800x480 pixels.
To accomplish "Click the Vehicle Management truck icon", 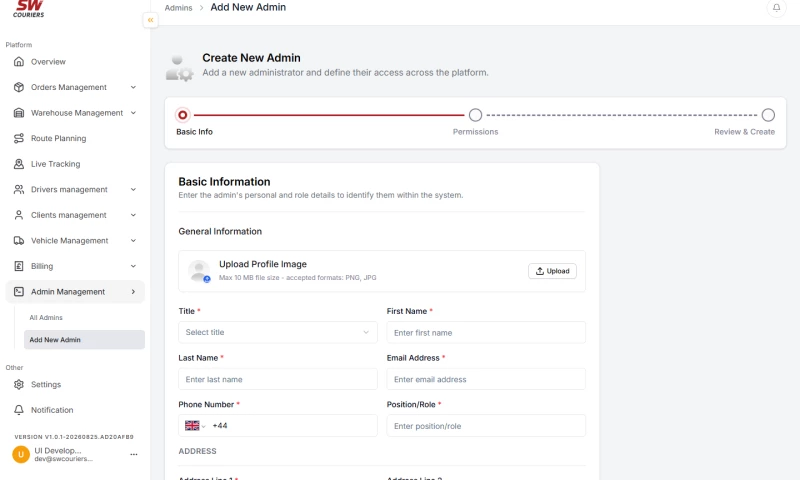I will point(19,240).
